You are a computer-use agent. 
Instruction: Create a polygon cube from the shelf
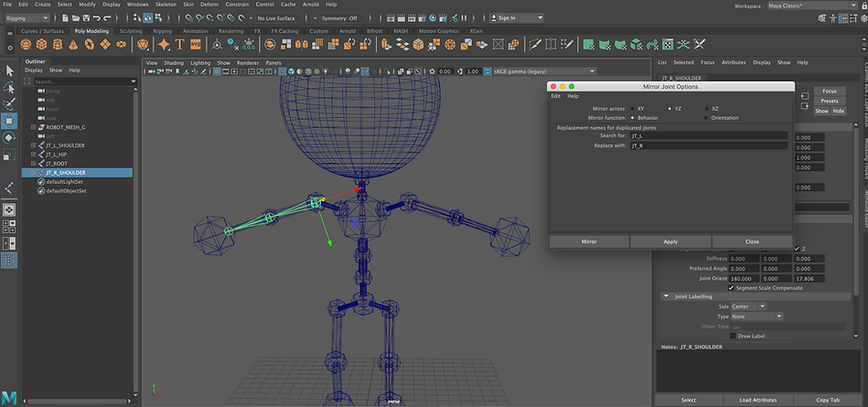click(41, 44)
